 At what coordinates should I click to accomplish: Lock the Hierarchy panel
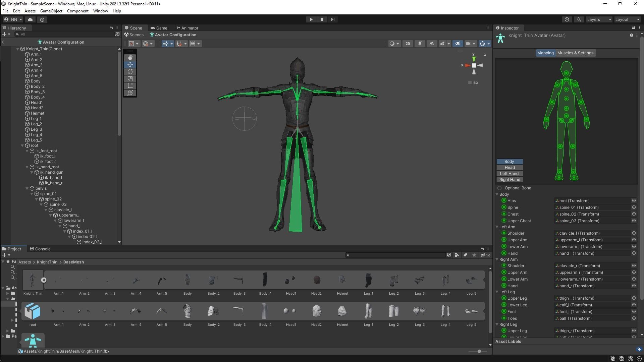pos(111,28)
